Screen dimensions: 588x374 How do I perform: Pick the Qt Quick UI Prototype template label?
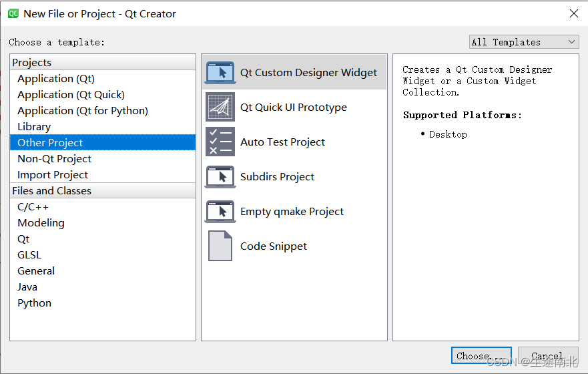click(x=293, y=108)
